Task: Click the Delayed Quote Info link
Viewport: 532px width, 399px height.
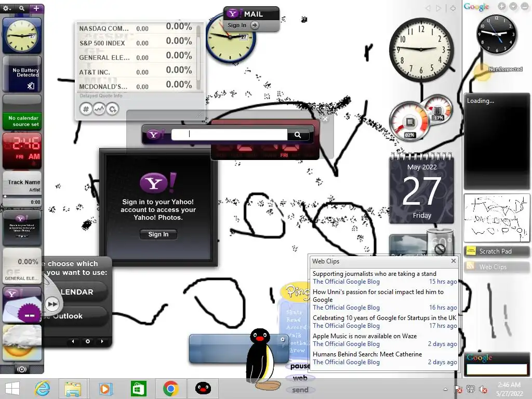Action: click(101, 96)
